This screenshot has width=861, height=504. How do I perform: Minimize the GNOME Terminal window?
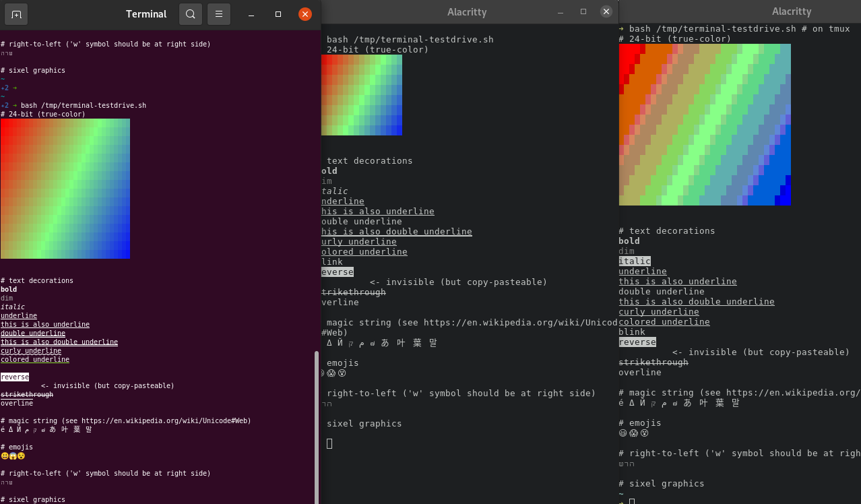tap(251, 13)
